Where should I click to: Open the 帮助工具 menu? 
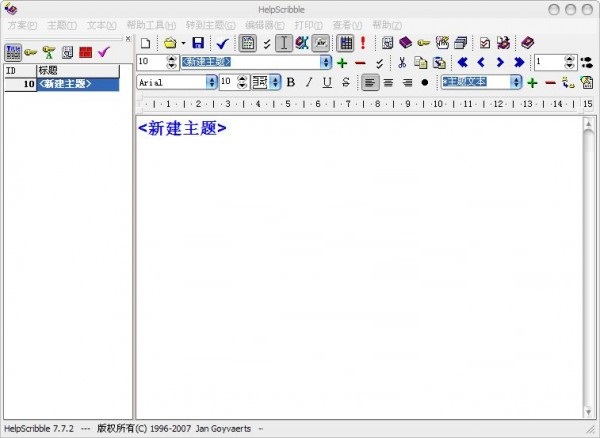pyautogui.click(x=152, y=24)
